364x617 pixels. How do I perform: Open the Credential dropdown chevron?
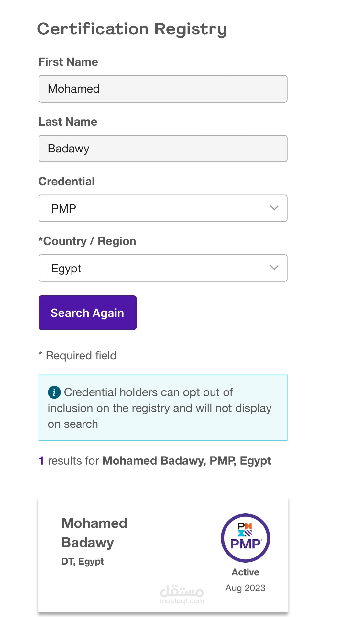click(274, 208)
